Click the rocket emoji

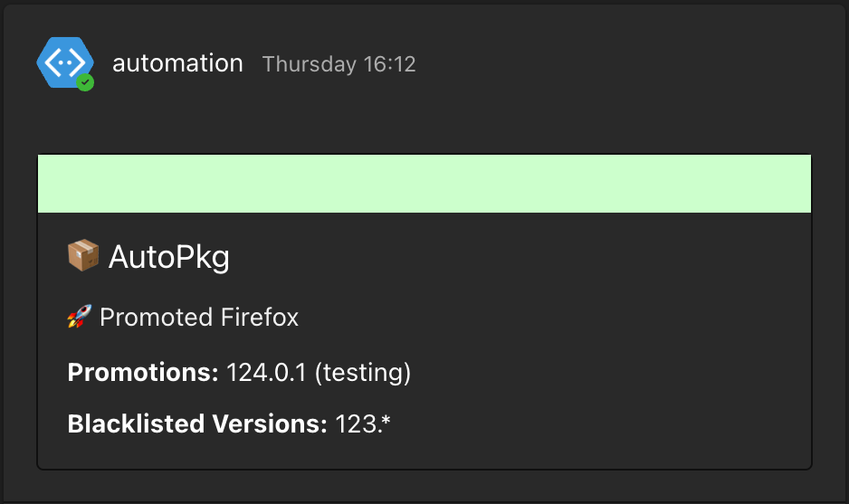pyautogui.click(x=80, y=318)
